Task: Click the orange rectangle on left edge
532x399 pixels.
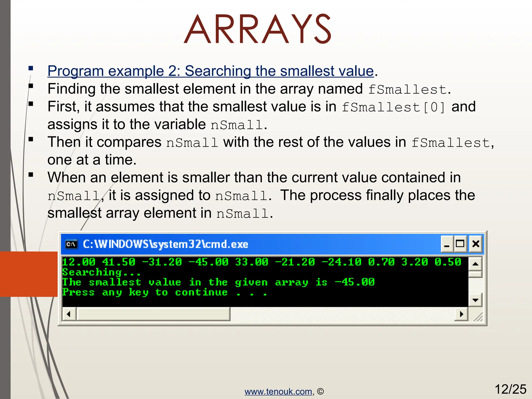Action: [29, 274]
